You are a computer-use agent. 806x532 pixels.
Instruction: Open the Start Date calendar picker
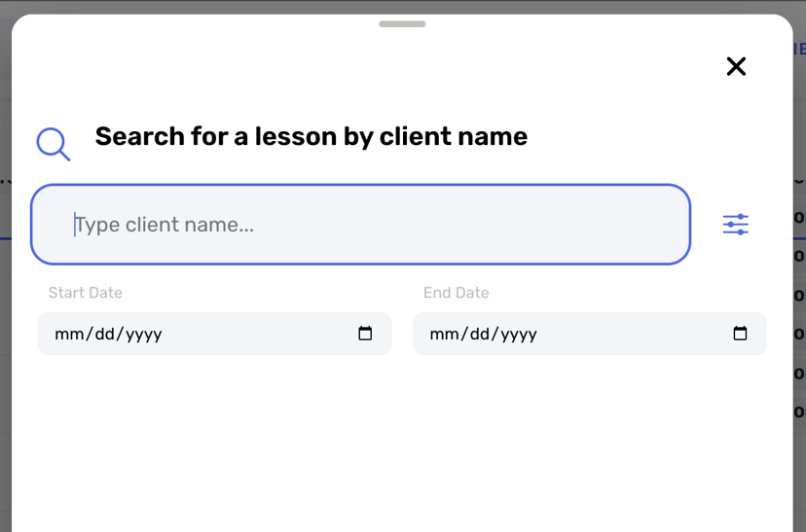365,334
